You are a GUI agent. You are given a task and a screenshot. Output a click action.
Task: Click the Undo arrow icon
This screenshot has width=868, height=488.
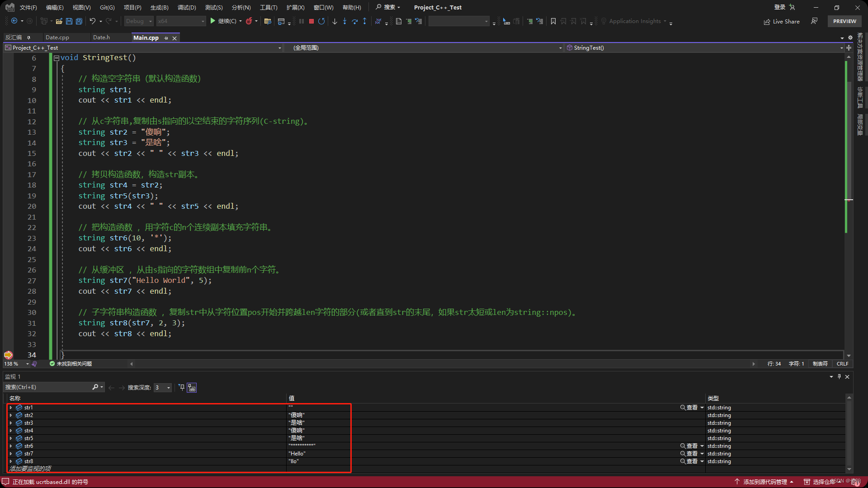tap(92, 21)
